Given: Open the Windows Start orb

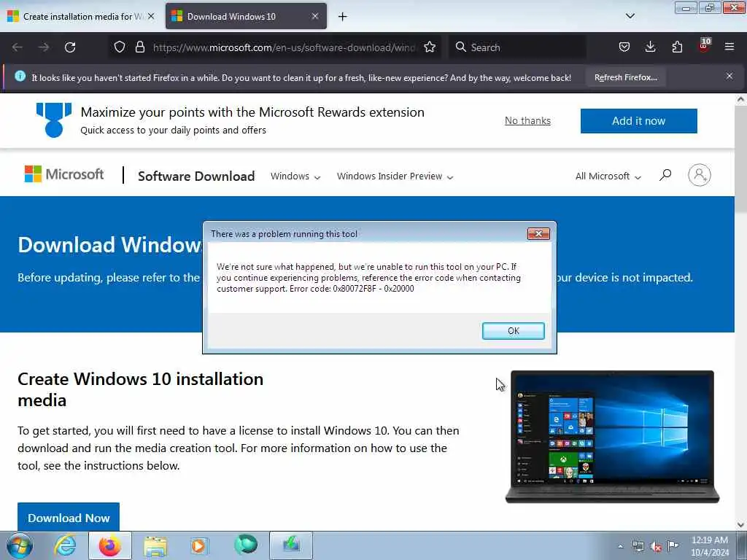Looking at the screenshot, I should coord(20,545).
